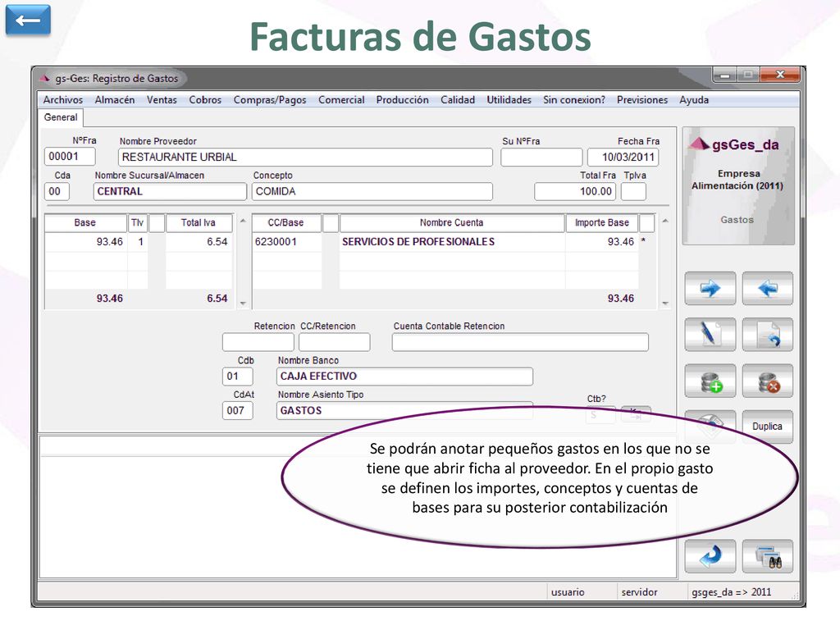Click the blue right arrow next record icon
The image size is (840, 630).
(x=710, y=289)
